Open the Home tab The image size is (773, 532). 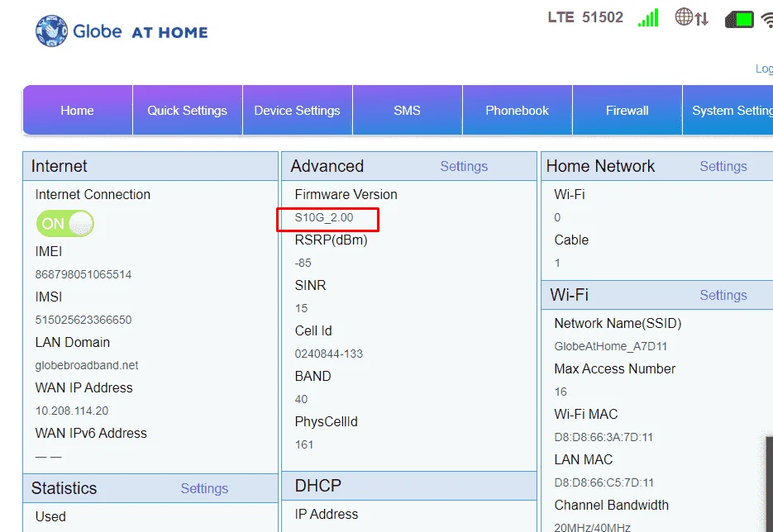78,111
